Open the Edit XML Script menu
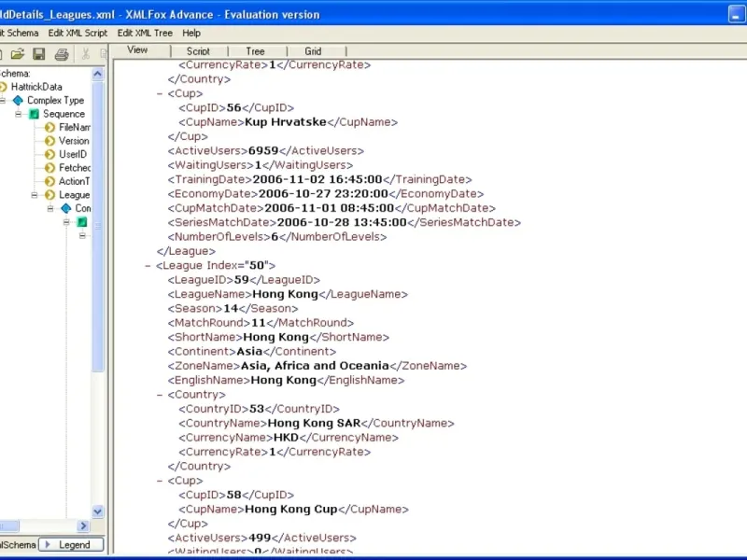Viewport: 747px width, 560px height. point(78,33)
